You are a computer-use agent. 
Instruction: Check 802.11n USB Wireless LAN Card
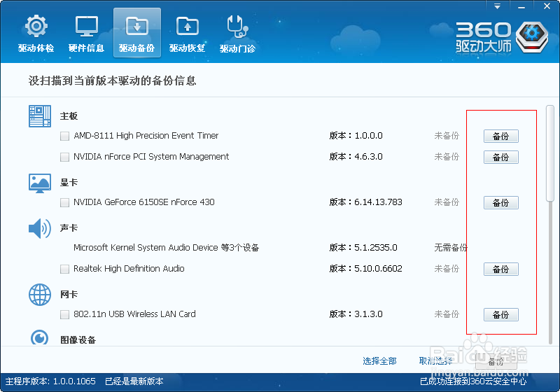[x=64, y=314]
